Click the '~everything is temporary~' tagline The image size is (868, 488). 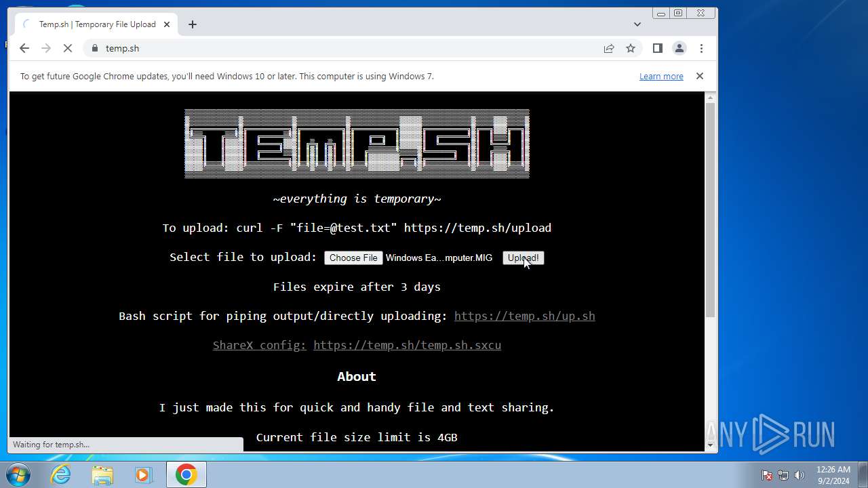(357, 199)
